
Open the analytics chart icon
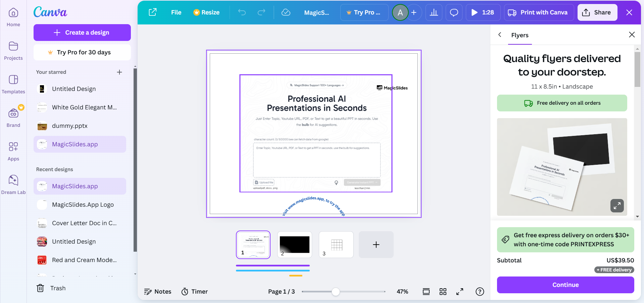(434, 12)
